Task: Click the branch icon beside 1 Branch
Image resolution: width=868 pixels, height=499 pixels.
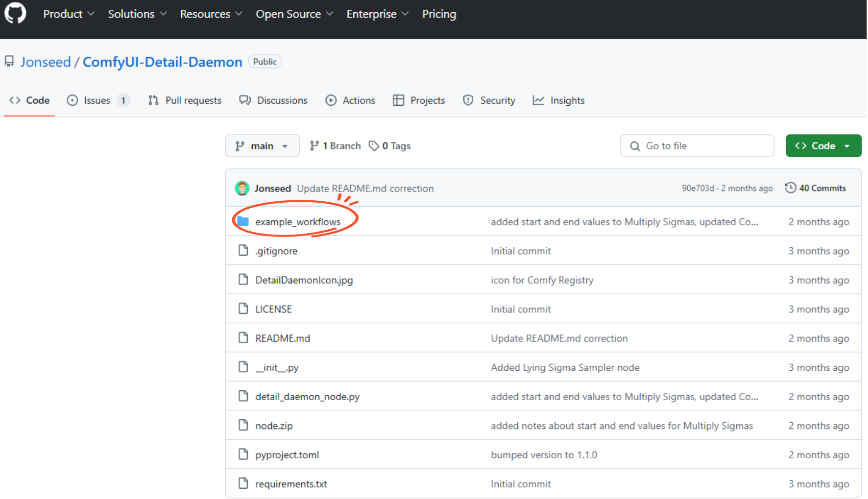Action: tap(314, 146)
